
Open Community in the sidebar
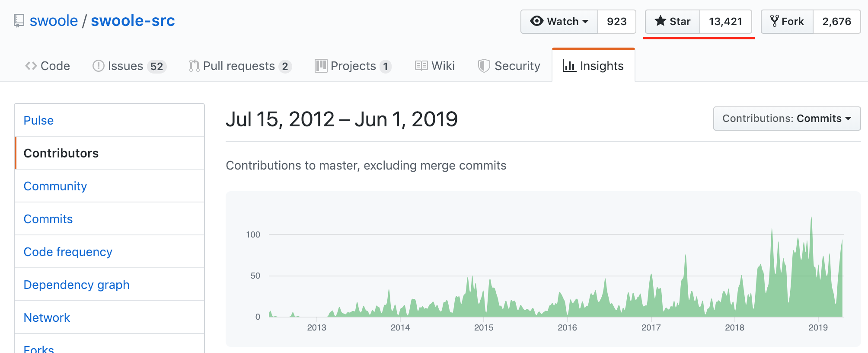pos(109,186)
